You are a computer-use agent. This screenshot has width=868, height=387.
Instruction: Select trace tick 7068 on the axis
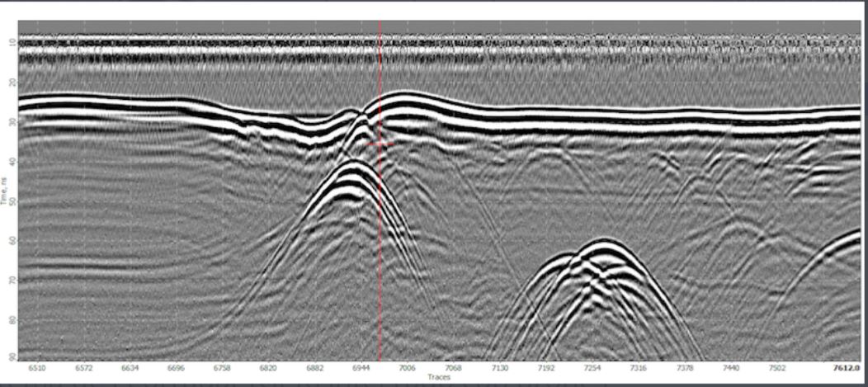(453, 367)
